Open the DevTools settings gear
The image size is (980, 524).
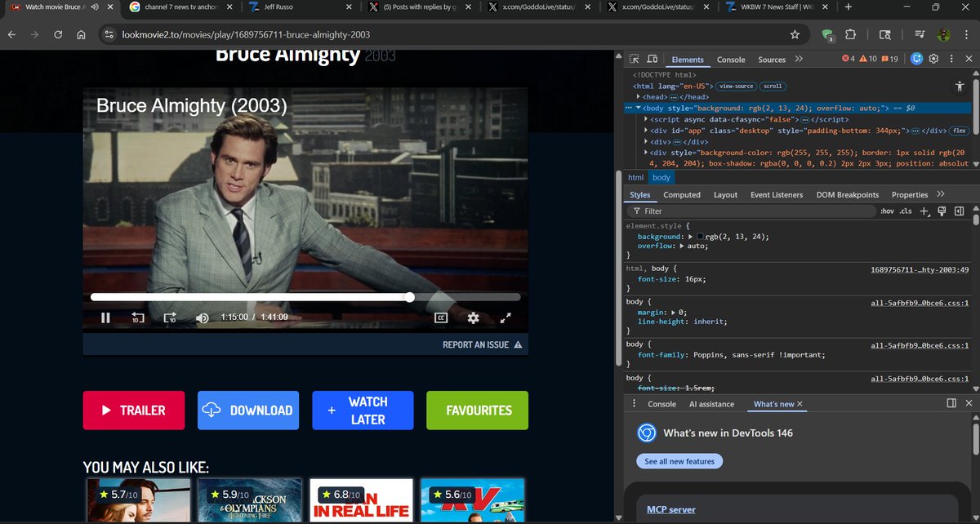point(933,59)
